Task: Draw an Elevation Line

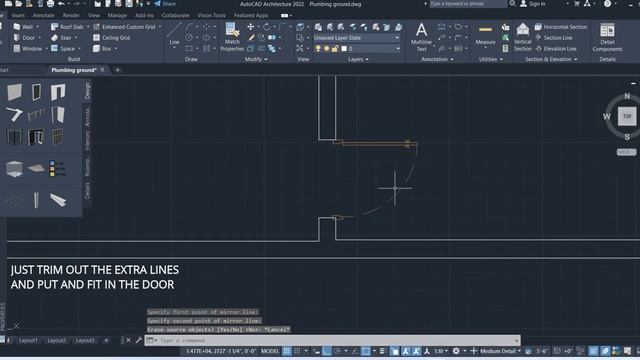Action: tap(556, 49)
